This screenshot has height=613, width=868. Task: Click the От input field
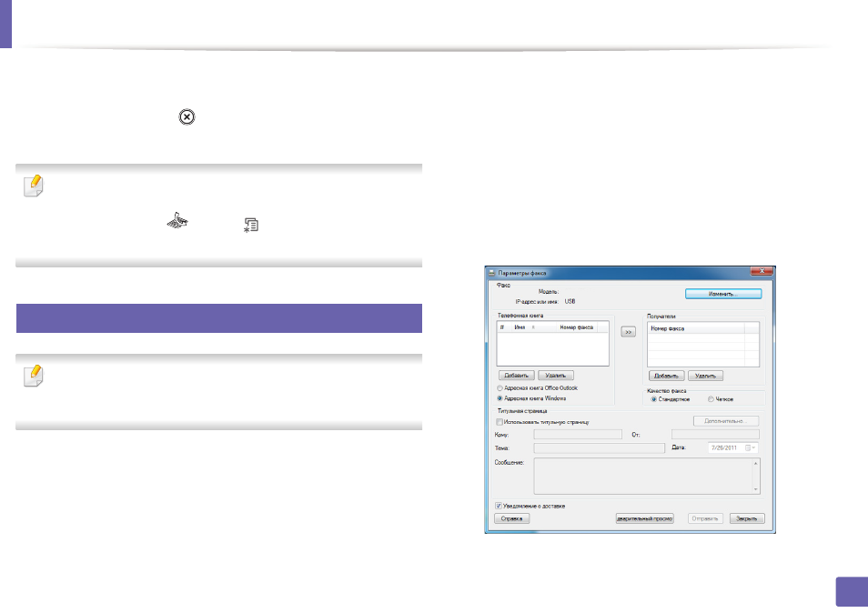(715, 435)
